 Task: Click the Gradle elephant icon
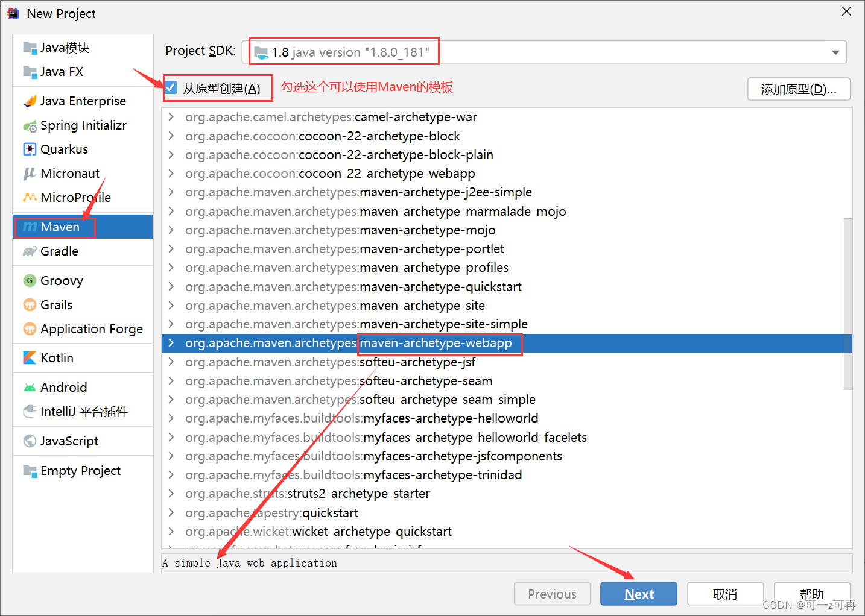click(30, 251)
